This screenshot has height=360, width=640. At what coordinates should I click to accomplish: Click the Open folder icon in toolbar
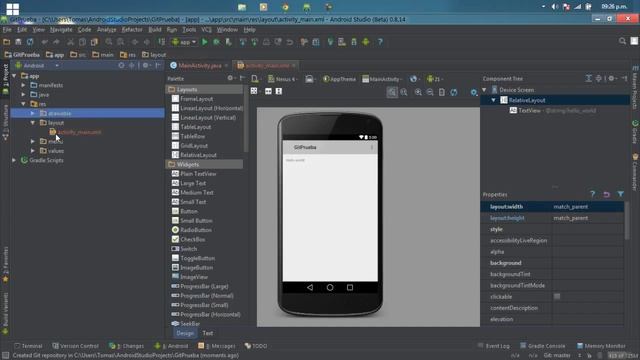(7, 42)
